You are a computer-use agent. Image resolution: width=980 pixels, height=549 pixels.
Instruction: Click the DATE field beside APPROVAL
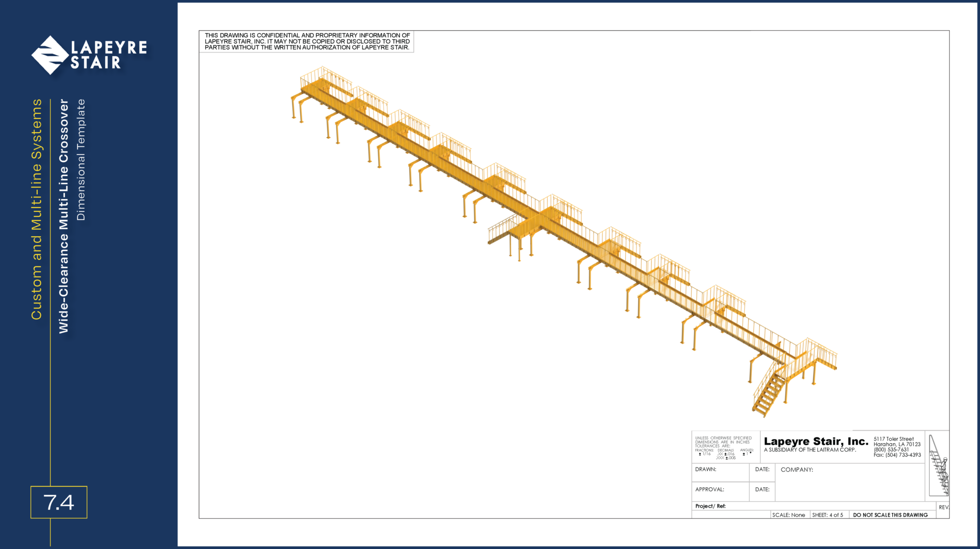click(x=762, y=491)
